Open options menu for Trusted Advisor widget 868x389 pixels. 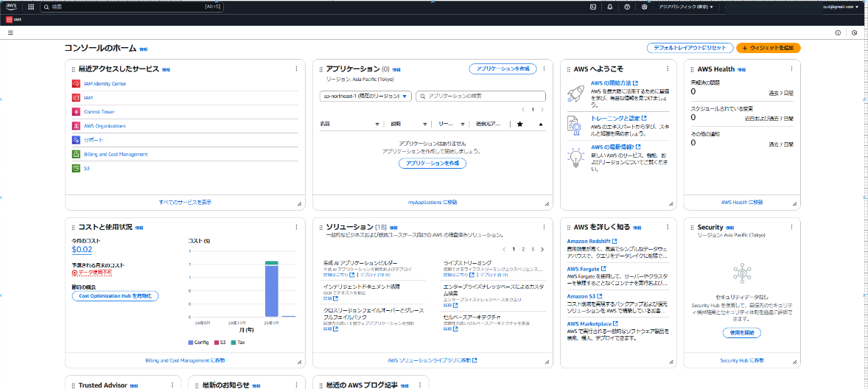(x=172, y=385)
